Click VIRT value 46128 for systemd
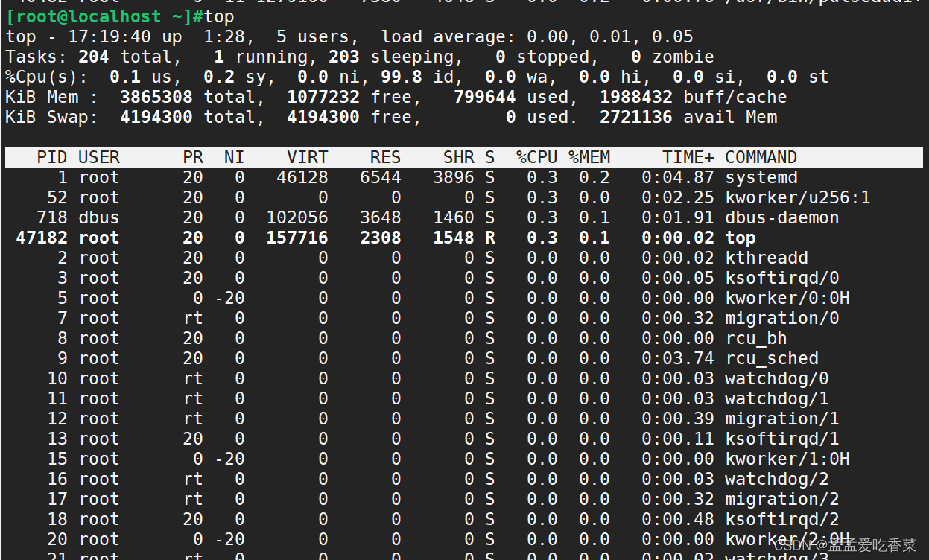 [x=302, y=177]
